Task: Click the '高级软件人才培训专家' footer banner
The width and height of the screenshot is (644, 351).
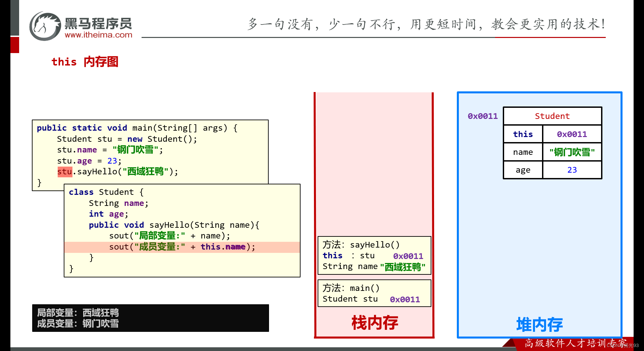Action: click(x=575, y=343)
